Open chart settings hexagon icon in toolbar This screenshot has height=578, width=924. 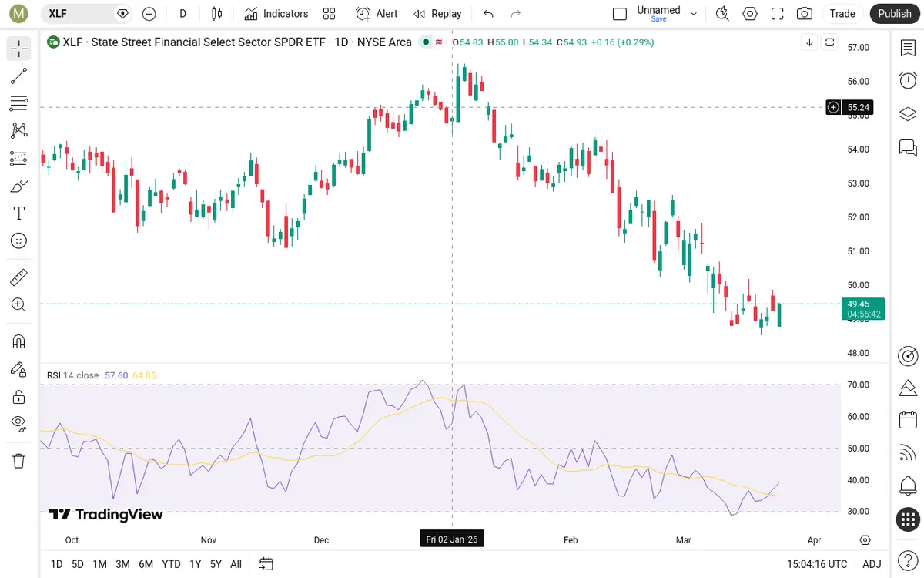click(x=750, y=14)
